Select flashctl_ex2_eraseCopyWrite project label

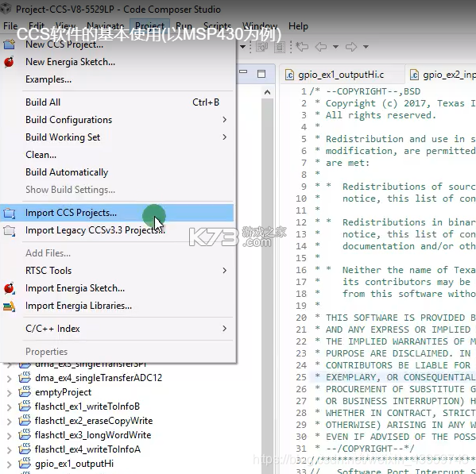(94, 421)
